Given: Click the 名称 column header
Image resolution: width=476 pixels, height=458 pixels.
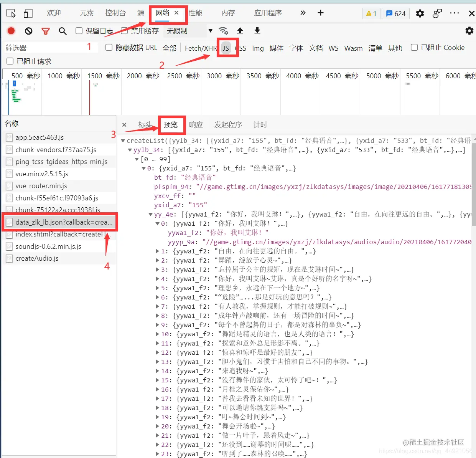Looking at the screenshot, I should click(x=60, y=123).
